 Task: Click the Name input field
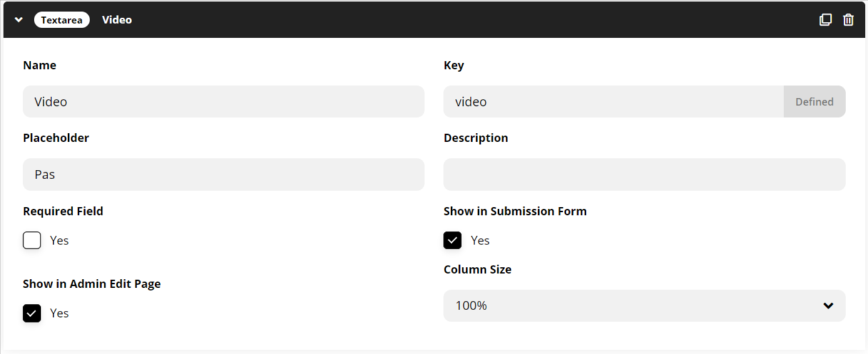[223, 102]
